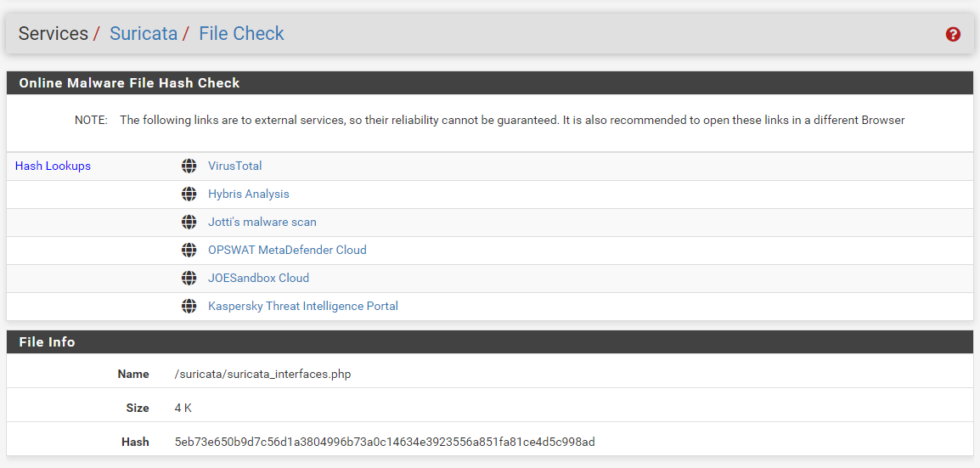
Task: Open the Hybris Analysis link
Action: (x=249, y=195)
